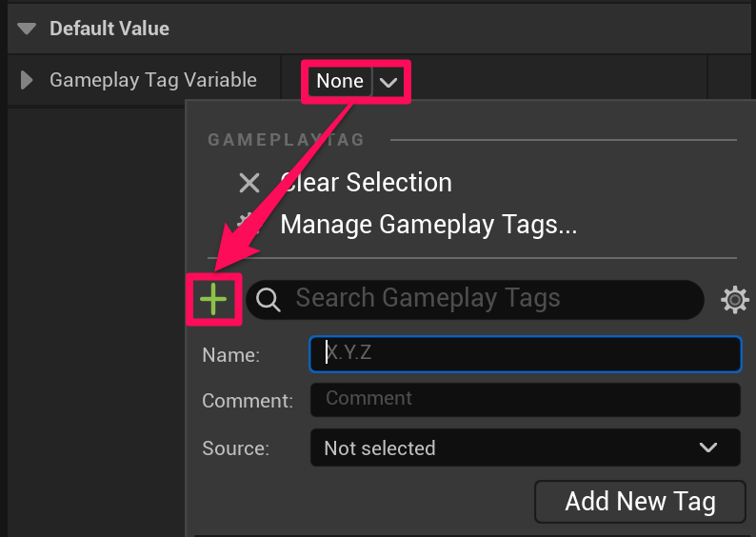Click the Default Value header text
Viewport: 756px width, 537px height.
pos(109,29)
